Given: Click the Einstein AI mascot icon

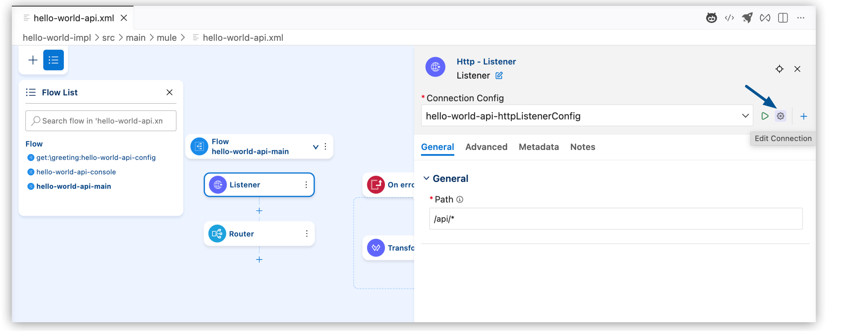Looking at the screenshot, I should (x=711, y=18).
